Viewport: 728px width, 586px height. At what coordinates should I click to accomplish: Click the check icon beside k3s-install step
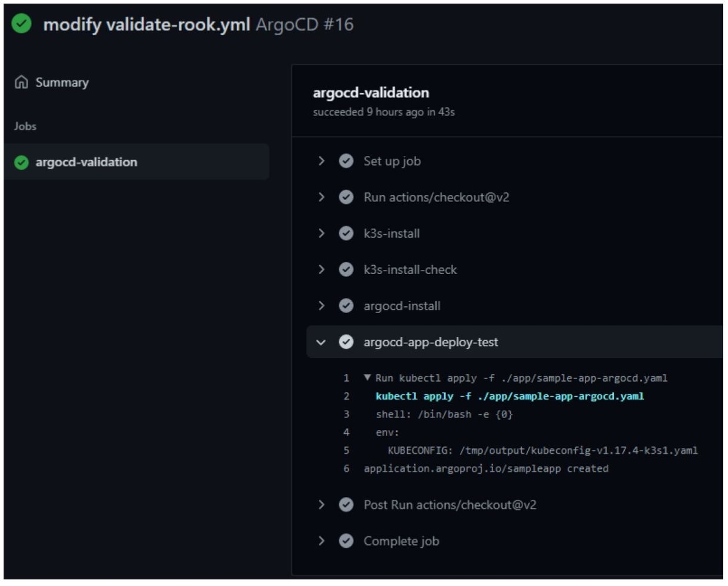[346, 233]
